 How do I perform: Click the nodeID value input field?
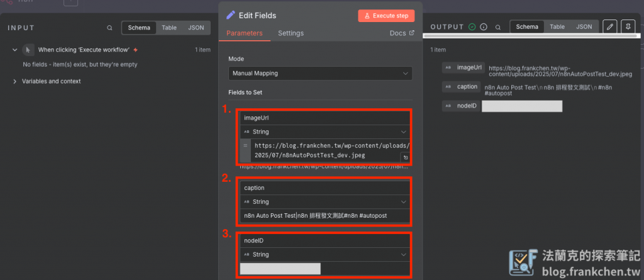325,269
